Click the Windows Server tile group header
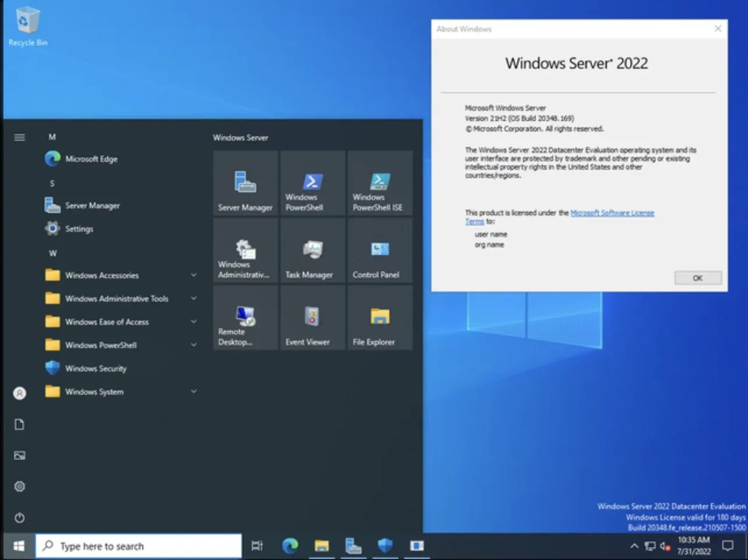 [x=241, y=138]
